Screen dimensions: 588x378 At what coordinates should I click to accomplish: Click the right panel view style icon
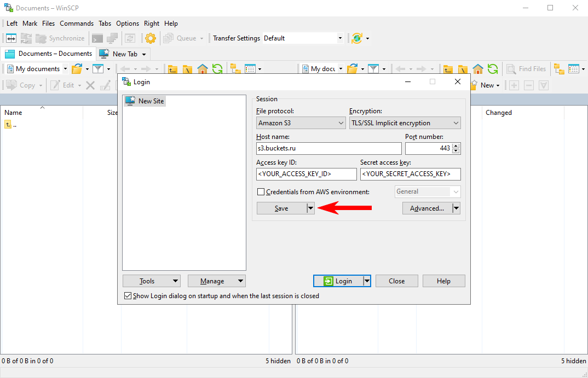point(574,69)
